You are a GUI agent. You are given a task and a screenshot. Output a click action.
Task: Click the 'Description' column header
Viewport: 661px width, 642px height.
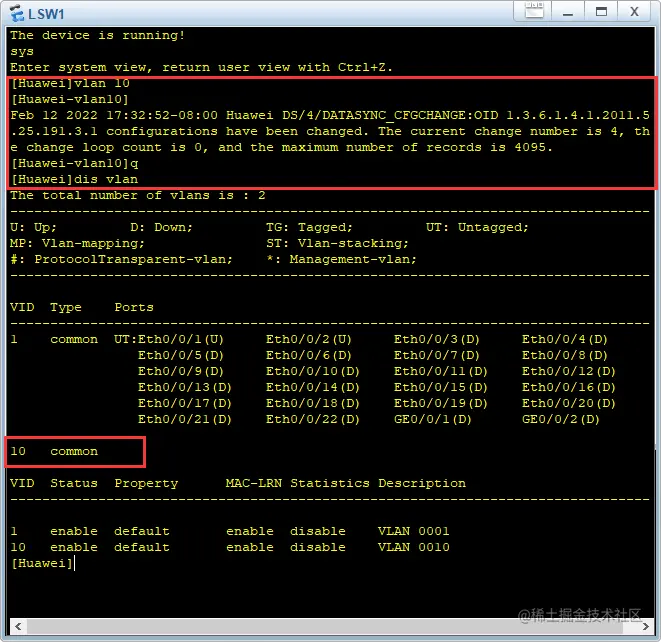pos(422,484)
